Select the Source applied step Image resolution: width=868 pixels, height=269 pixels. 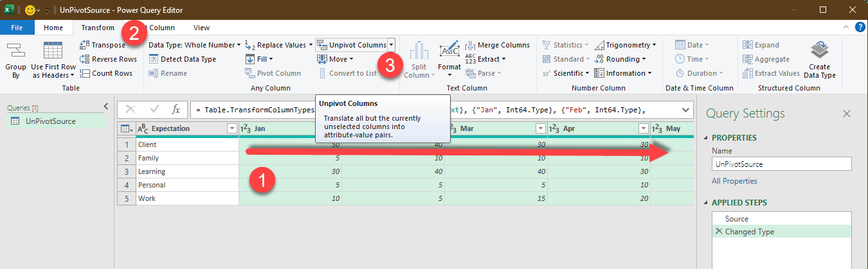tap(782, 219)
